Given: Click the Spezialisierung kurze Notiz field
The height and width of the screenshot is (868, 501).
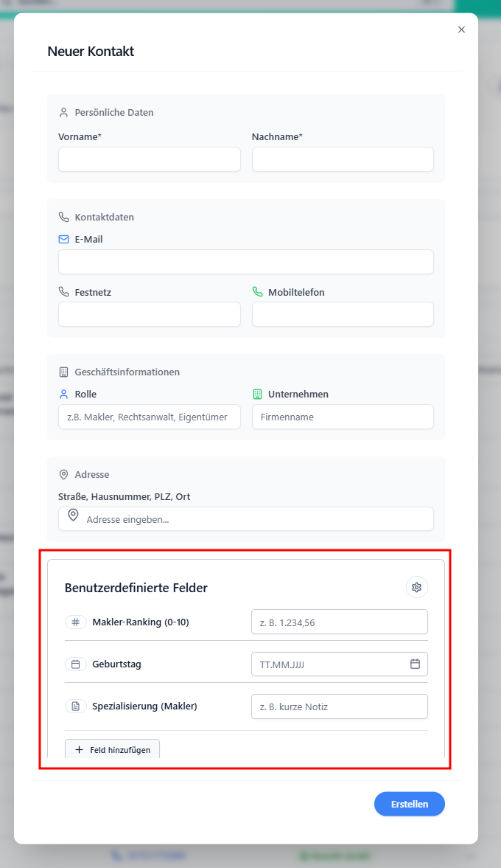Looking at the screenshot, I should coord(339,706).
